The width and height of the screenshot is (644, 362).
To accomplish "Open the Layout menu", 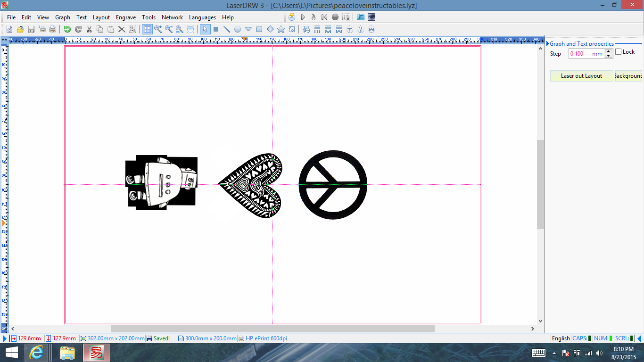I will coord(101,17).
